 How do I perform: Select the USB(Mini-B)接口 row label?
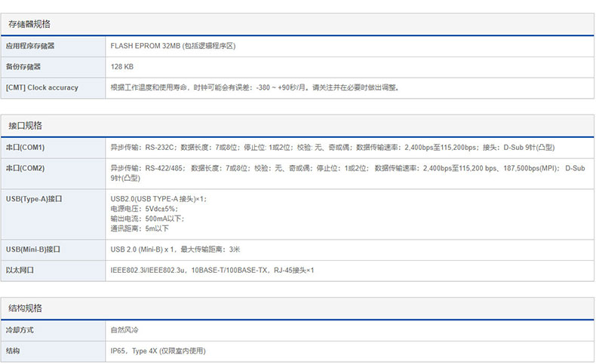(x=33, y=249)
